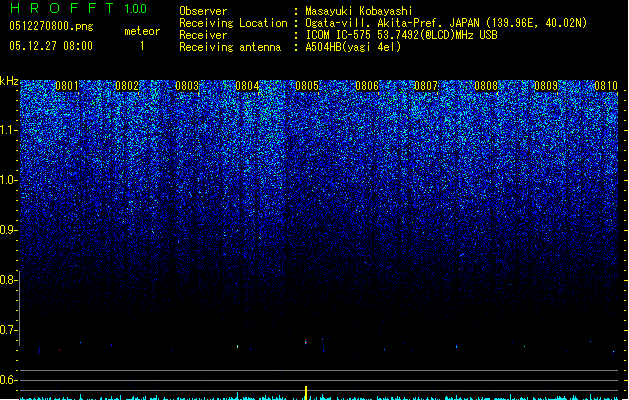Click the 'Receiving antenna' label
The width and height of the screenshot is (629, 400).
(230, 47)
